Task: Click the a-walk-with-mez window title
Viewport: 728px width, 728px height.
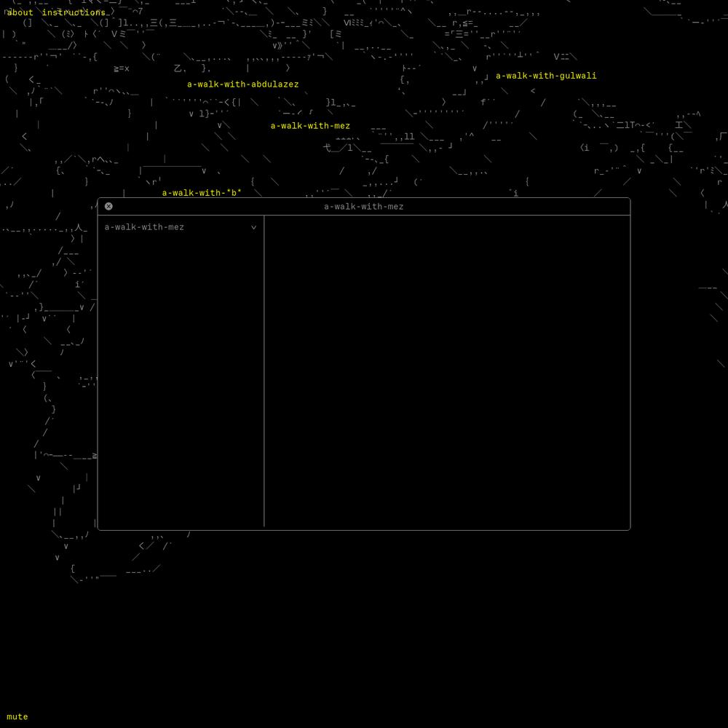Action: pos(363,207)
